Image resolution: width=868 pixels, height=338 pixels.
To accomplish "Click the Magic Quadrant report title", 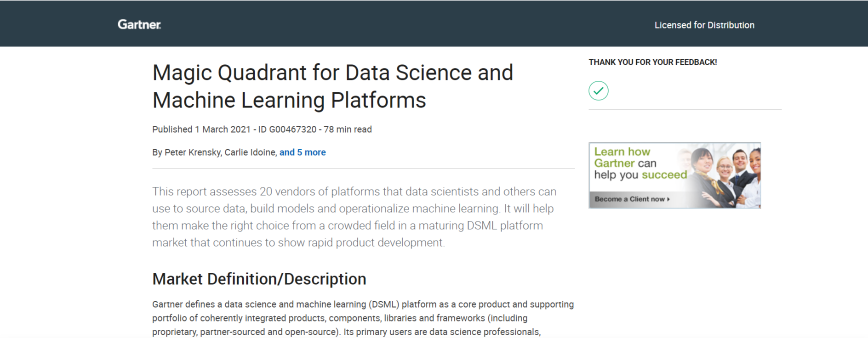I will click(x=332, y=86).
